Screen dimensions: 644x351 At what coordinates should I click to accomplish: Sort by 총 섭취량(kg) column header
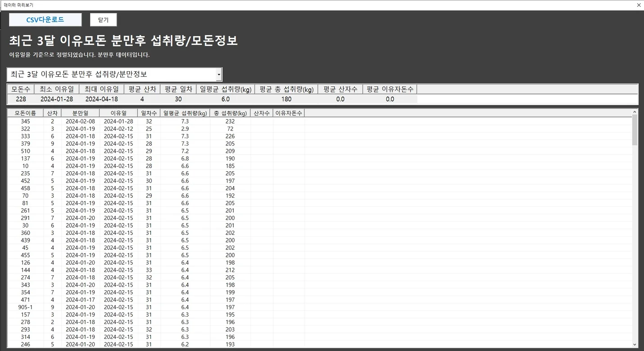pos(230,113)
